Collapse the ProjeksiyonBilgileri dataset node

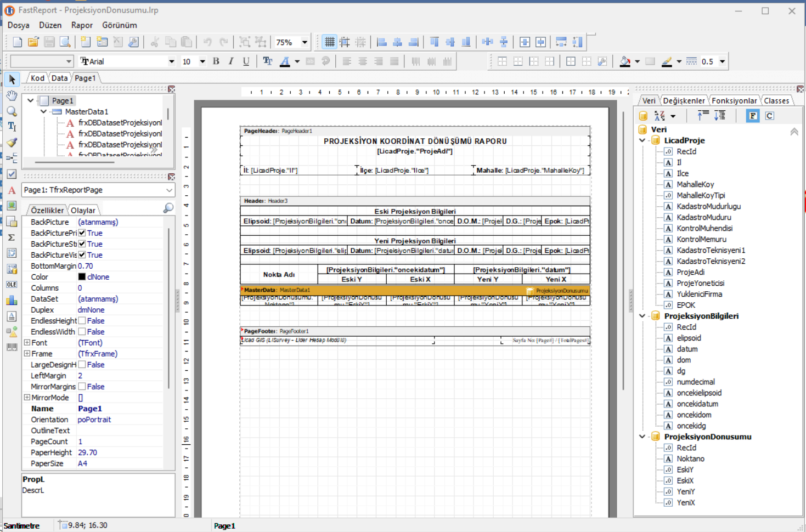[642, 316]
